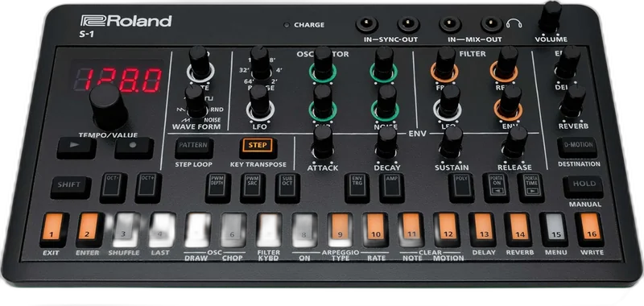Toggle the POLY mode button

pyautogui.click(x=460, y=188)
